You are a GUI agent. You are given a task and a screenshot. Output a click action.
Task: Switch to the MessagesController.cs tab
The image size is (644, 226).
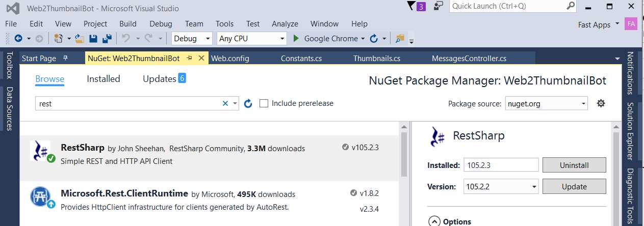point(469,58)
